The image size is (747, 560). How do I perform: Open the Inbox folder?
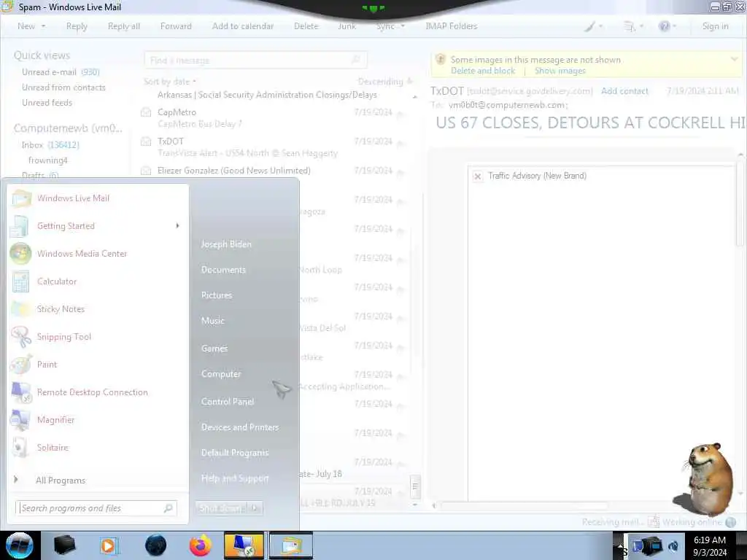(50, 145)
